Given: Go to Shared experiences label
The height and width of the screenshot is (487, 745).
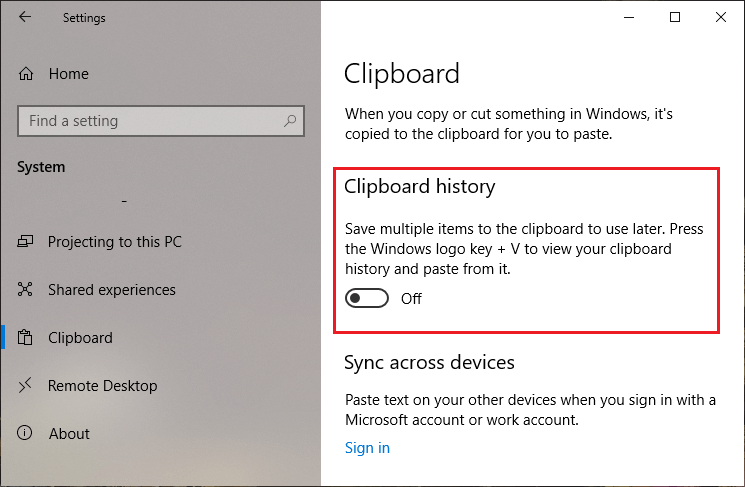Looking at the screenshot, I should tap(111, 290).
